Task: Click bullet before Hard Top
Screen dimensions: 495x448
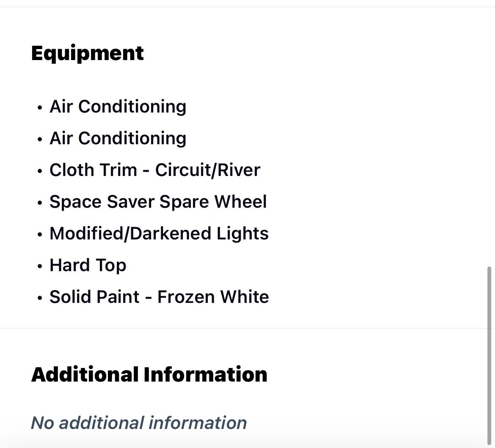Action: [x=39, y=266]
